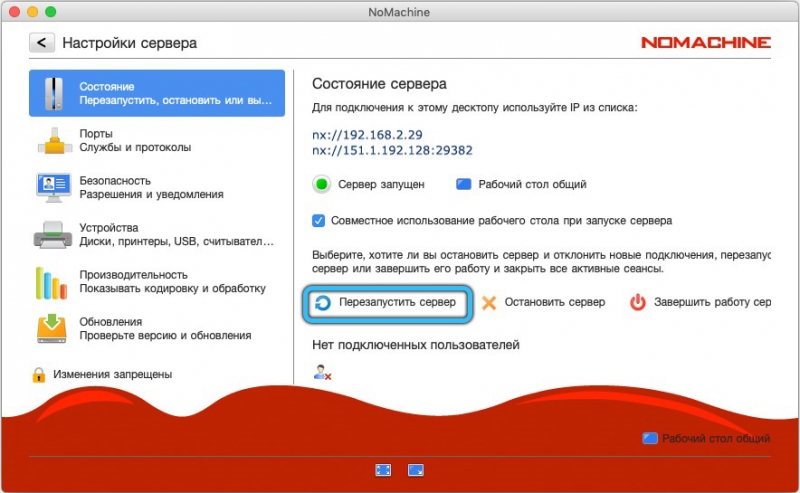The image size is (800, 493).
Task: Click the Устройства printer icon
Action: point(53,235)
